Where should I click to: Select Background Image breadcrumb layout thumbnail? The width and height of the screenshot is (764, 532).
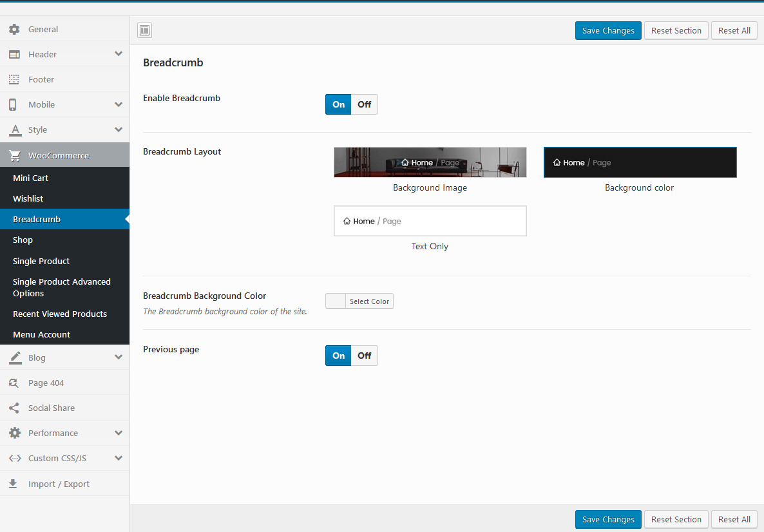(x=430, y=162)
